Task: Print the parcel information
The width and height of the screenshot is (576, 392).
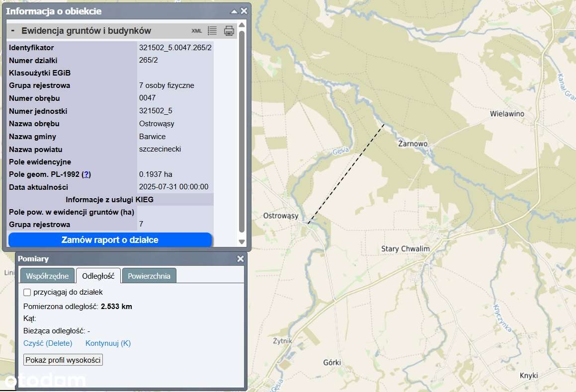Action: point(229,31)
